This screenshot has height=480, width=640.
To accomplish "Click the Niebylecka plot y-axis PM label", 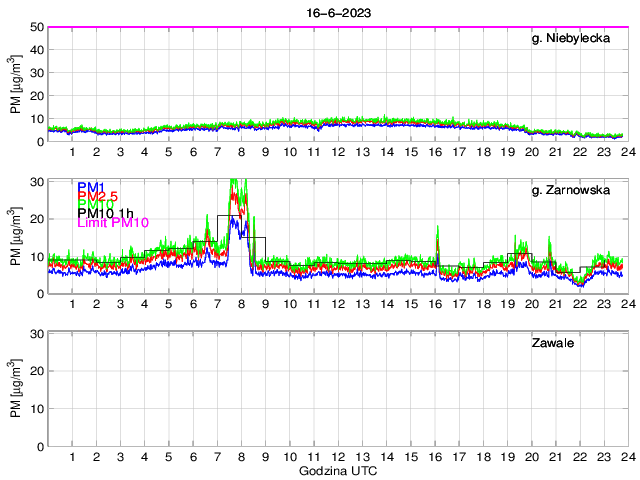I will (15, 85).
